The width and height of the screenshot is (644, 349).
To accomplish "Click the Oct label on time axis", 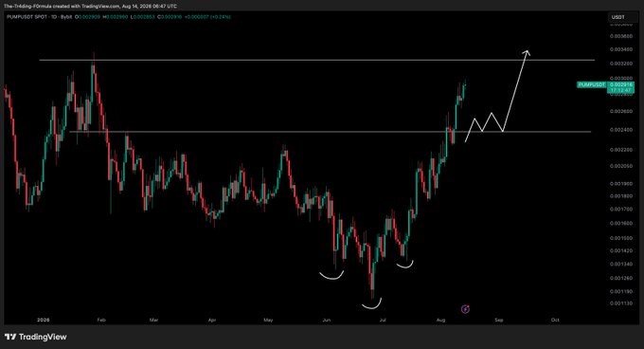I will (555, 320).
